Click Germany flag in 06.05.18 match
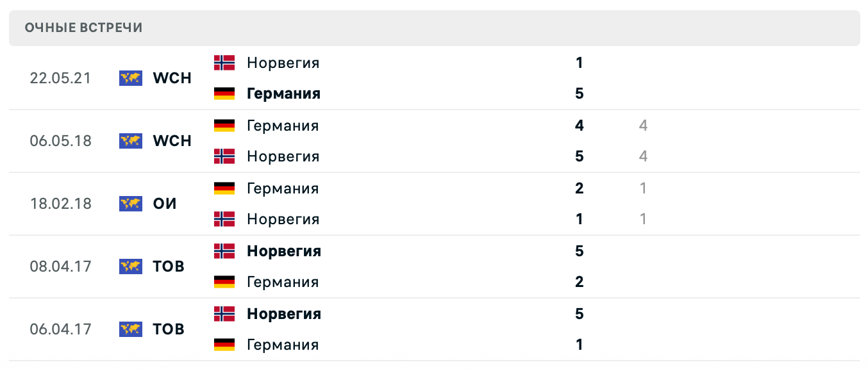868x369 pixels. pos(224,126)
